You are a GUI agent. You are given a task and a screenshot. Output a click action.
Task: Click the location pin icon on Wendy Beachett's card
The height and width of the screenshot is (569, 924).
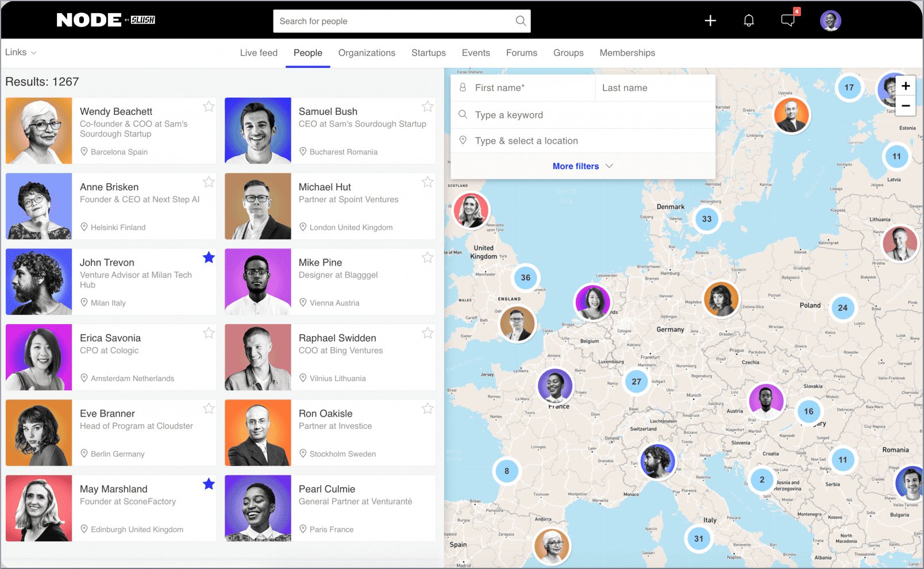(84, 152)
